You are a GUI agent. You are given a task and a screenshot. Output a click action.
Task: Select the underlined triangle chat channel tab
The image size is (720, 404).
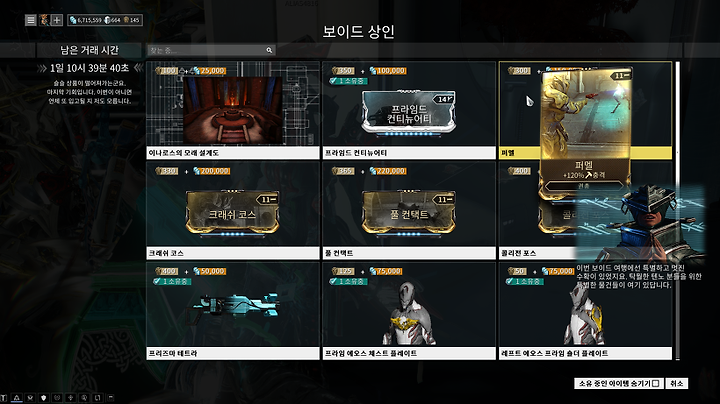17,398
